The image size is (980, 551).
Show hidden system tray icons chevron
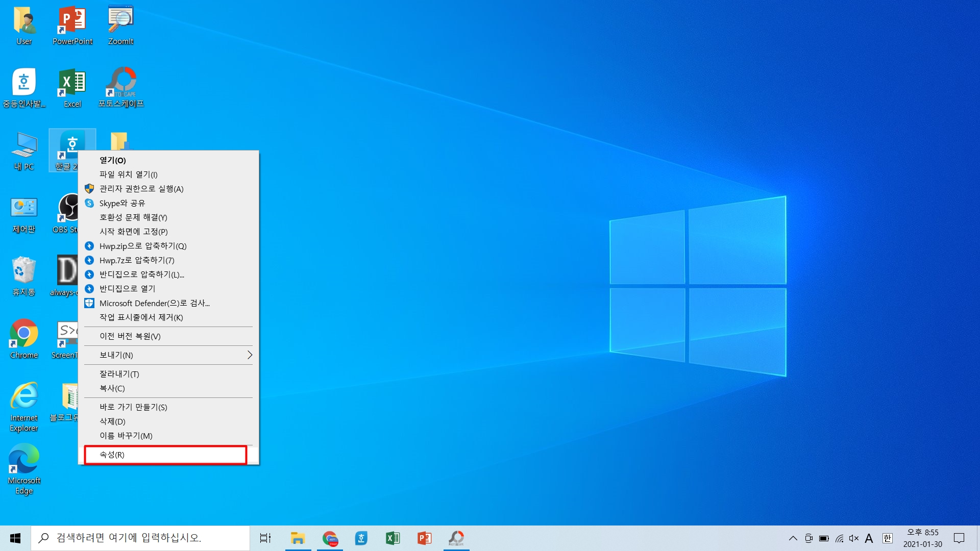pos(793,538)
